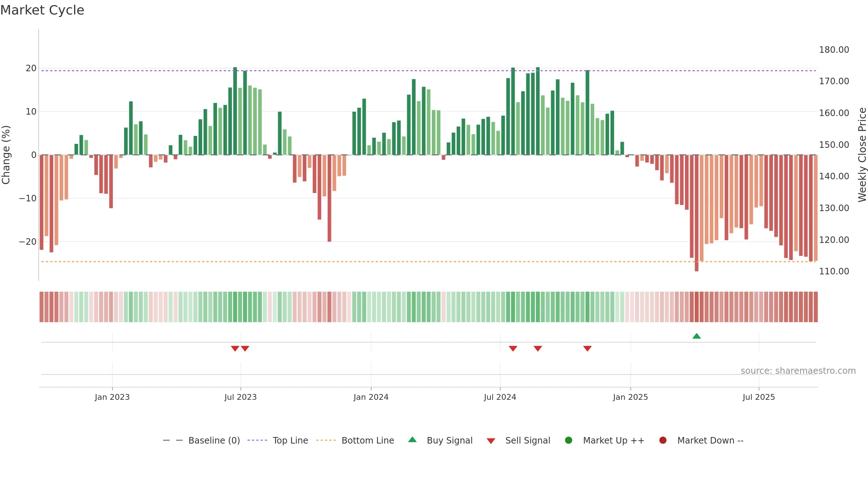This screenshot has width=868, height=488.
Task: Click the Jul 2024 axis label
Action: [x=500, y=397]
